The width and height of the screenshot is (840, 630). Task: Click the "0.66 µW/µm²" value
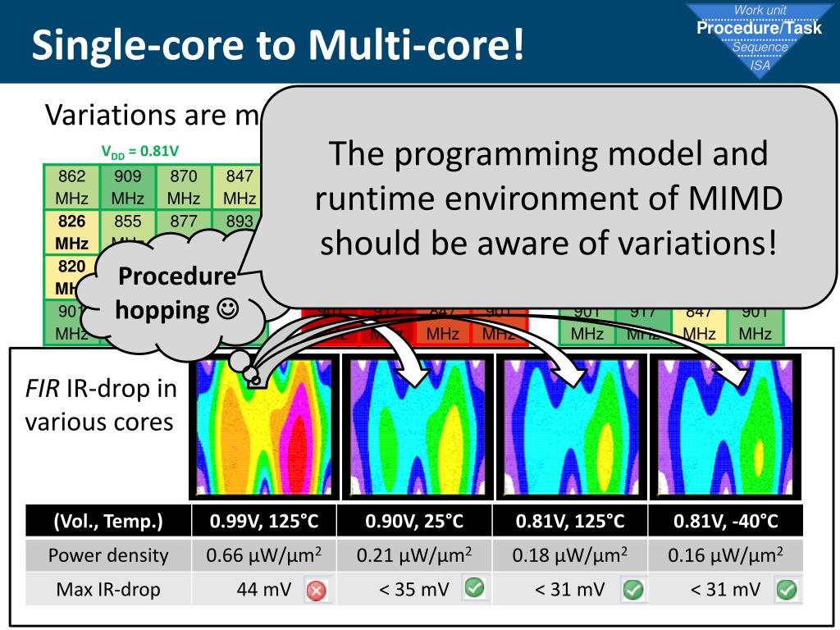(264, 555)
